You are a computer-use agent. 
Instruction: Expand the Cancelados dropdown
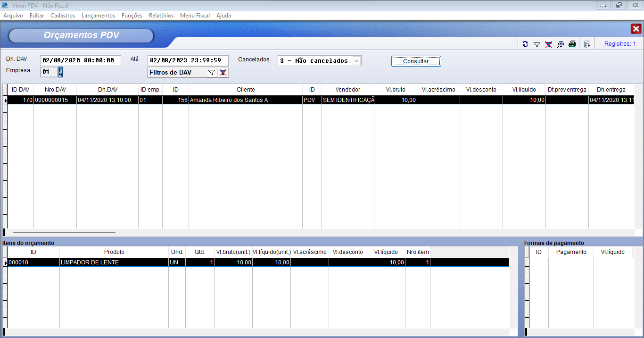[x=356, y=61]
